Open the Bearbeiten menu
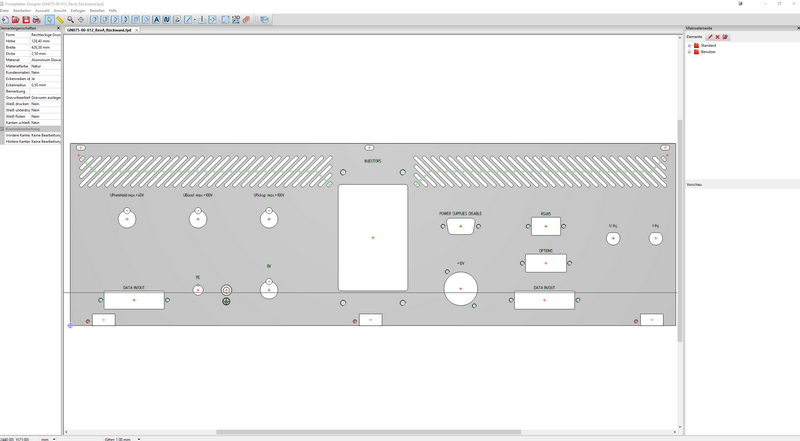 click(22, 10)
